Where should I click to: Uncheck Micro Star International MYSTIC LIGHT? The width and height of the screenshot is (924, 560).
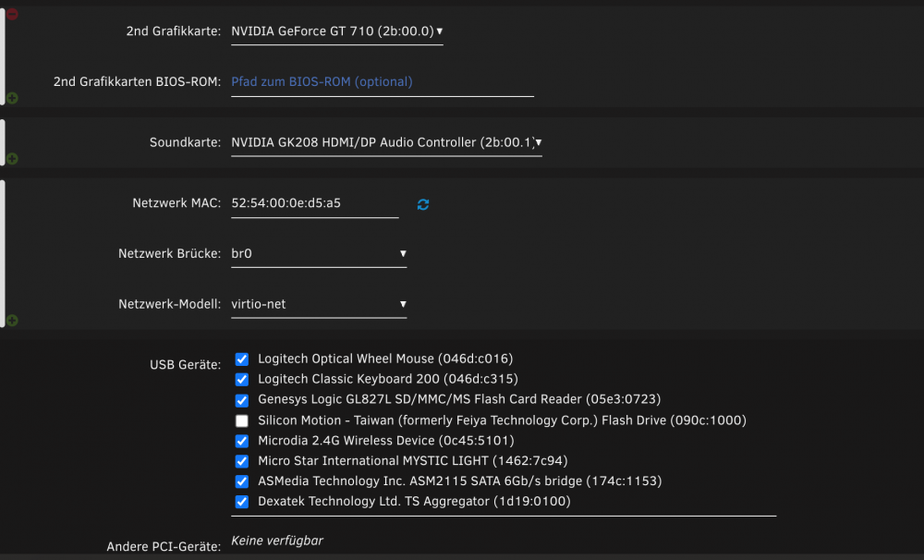(x=241, y=461)
